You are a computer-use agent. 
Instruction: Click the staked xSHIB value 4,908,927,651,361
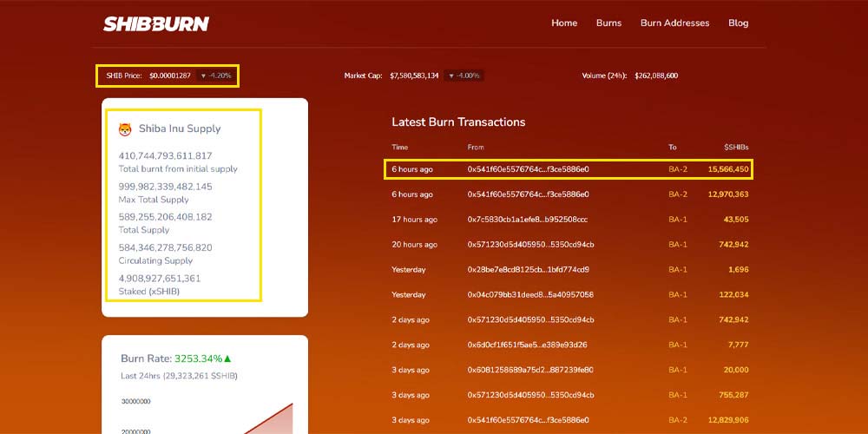point(160,279)
